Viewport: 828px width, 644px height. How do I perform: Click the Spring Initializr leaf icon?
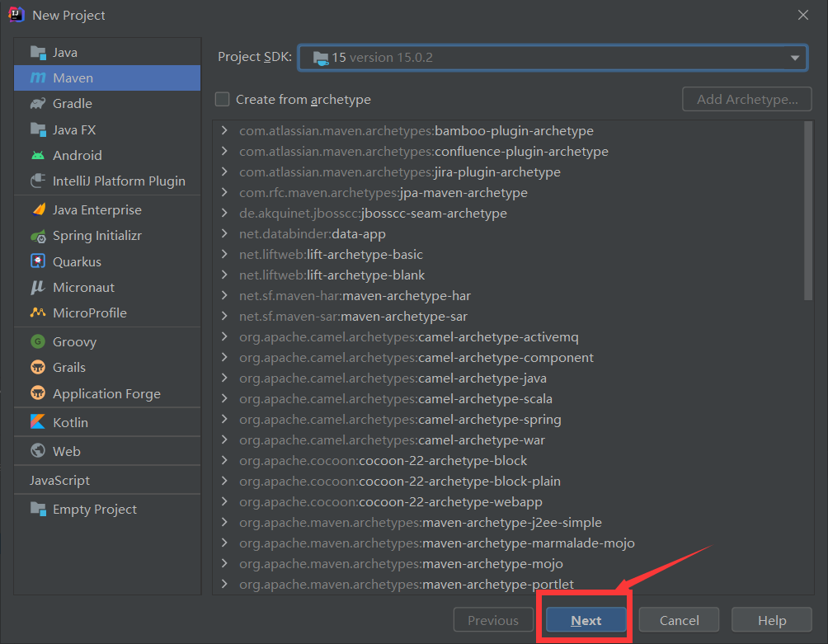pyautogui.click(x=38, y=236)
